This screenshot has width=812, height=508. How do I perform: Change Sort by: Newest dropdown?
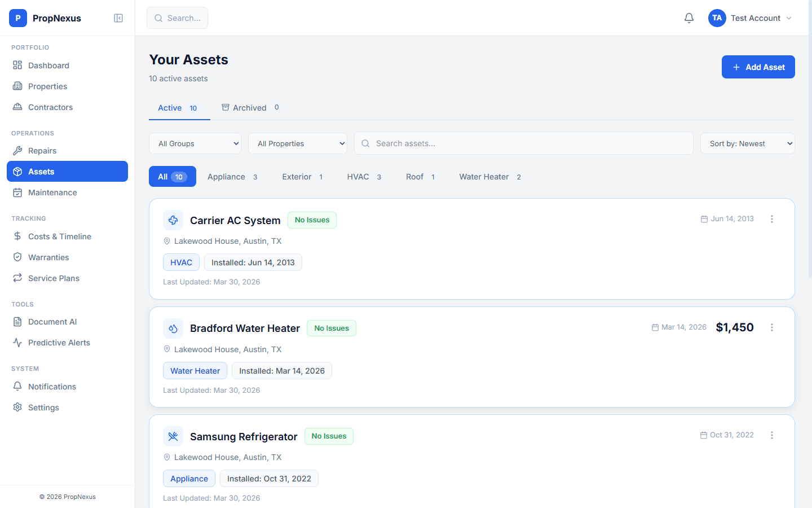[x=747, y=143]
